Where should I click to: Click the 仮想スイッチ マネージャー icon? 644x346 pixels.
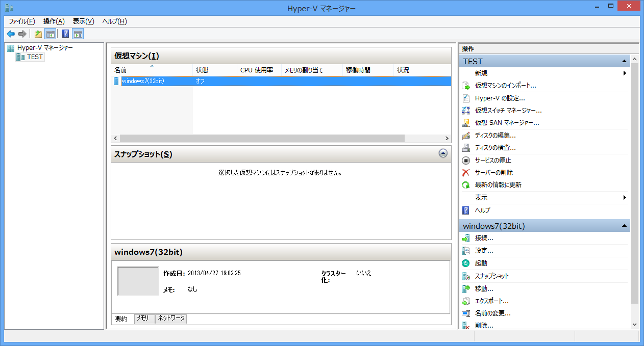(465, 110)
